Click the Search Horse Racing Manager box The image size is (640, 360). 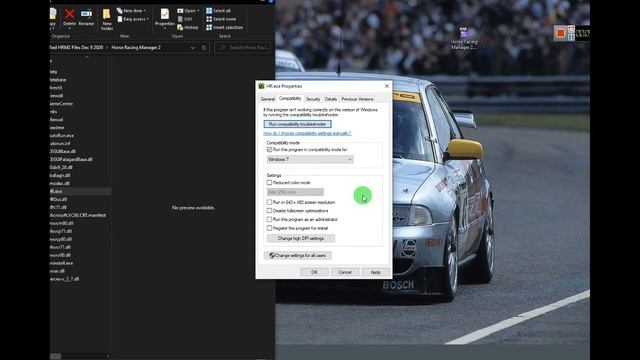(243, 48)
